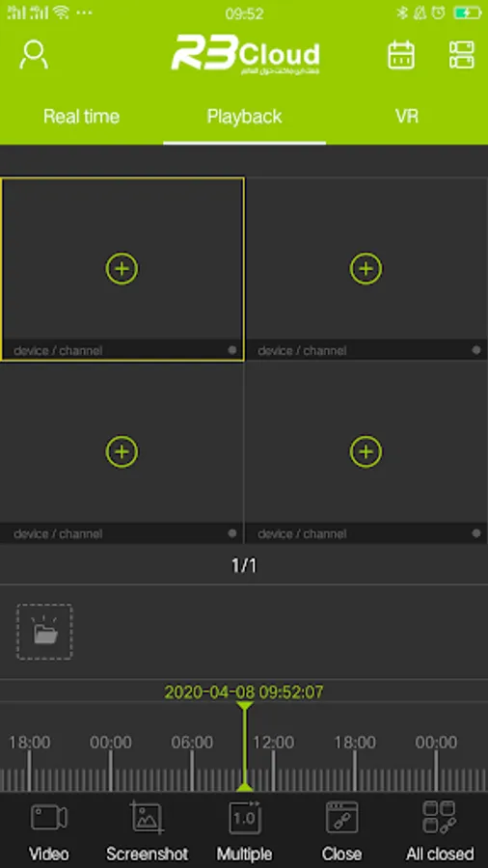This screenshot has height=868, width=488.
Task: Add device in top-left video pane
Action: point(122,268)
